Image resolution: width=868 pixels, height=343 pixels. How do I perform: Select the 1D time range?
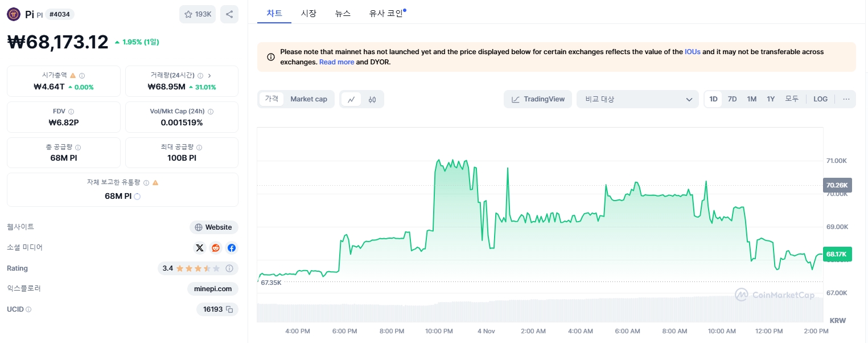(713, 99)
